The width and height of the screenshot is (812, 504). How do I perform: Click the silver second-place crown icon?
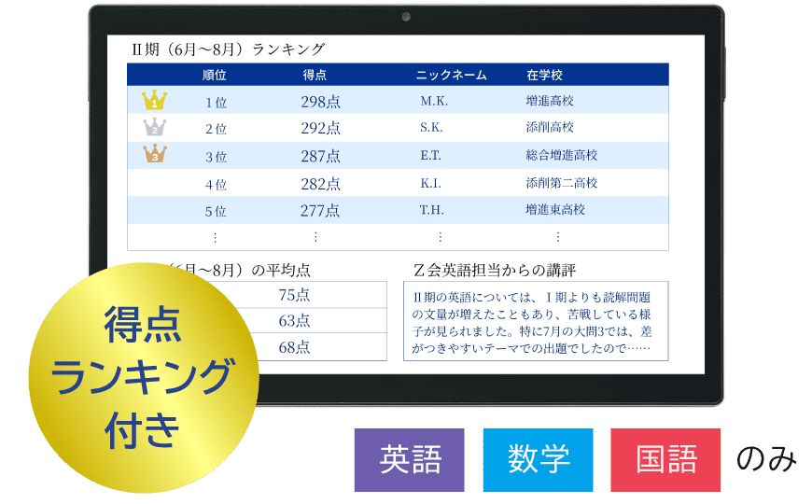tap(154, 126)
